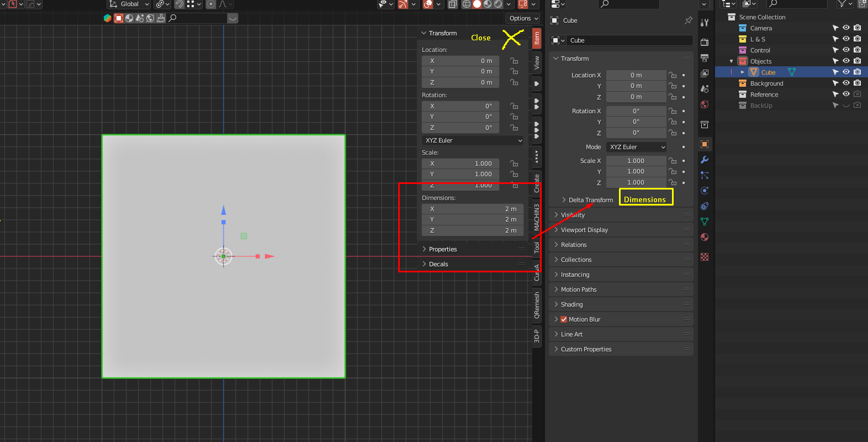Uncheck the Motion Blur checkbox
The width and height of the screenshot is (868, 442).
pos(564,319)
